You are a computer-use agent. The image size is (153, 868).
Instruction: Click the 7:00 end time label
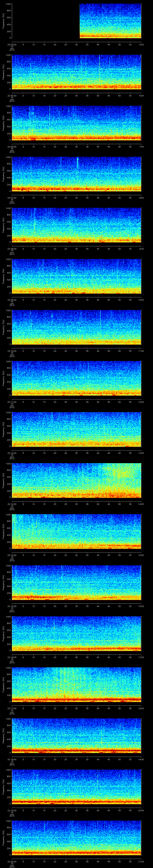pos(141,147)
